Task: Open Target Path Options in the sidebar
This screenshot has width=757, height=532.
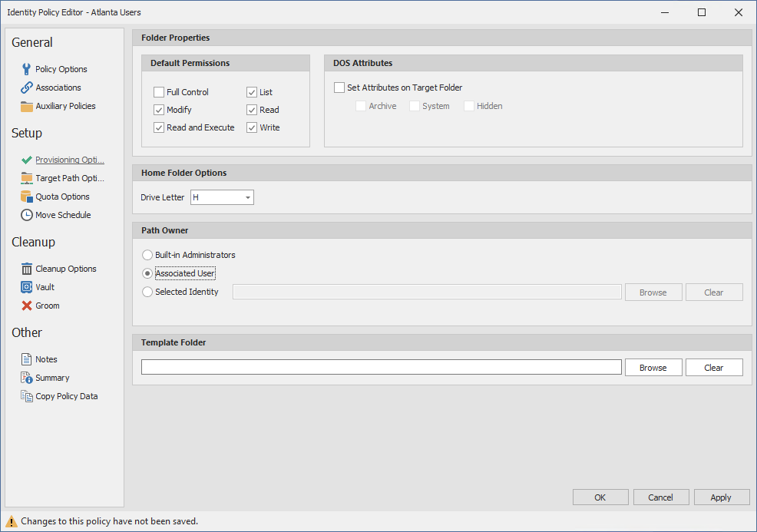Action: 69,178
